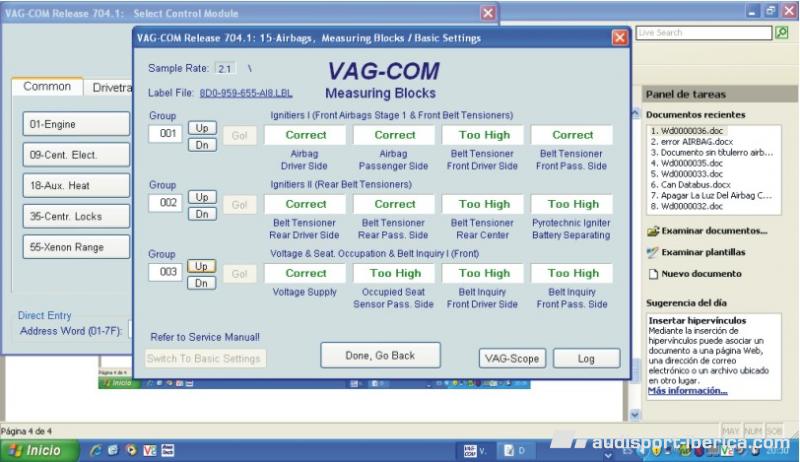Open recent Apagar La Luz Del Airbag document
This screenshot has height=462, width=800.
click(712, 195)
